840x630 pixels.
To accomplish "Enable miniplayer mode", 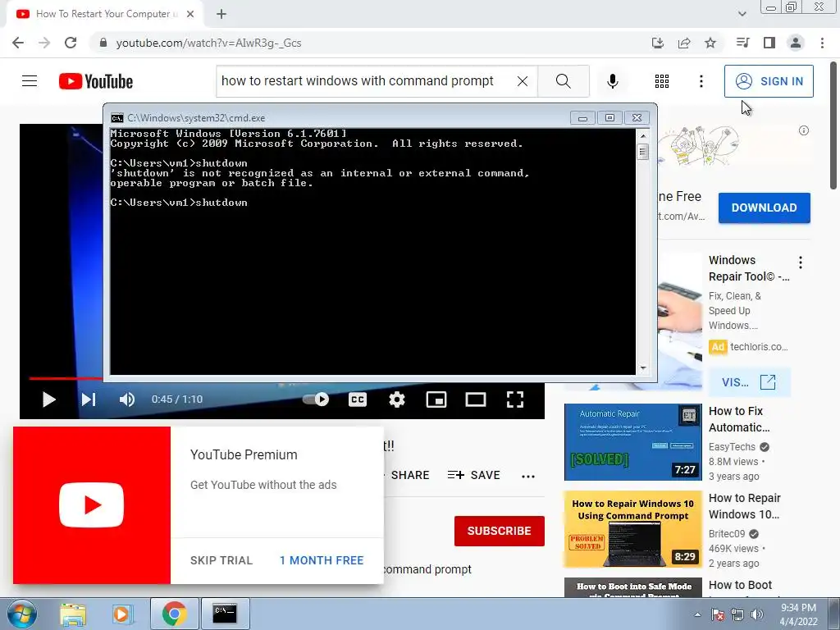I will tap(436, 399).
